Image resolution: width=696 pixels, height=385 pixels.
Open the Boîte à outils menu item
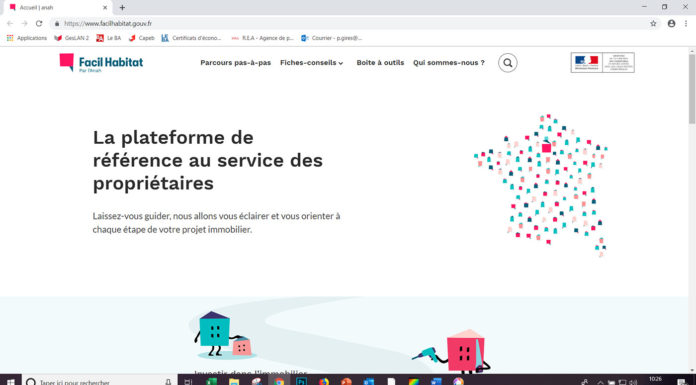pos(380,63)
